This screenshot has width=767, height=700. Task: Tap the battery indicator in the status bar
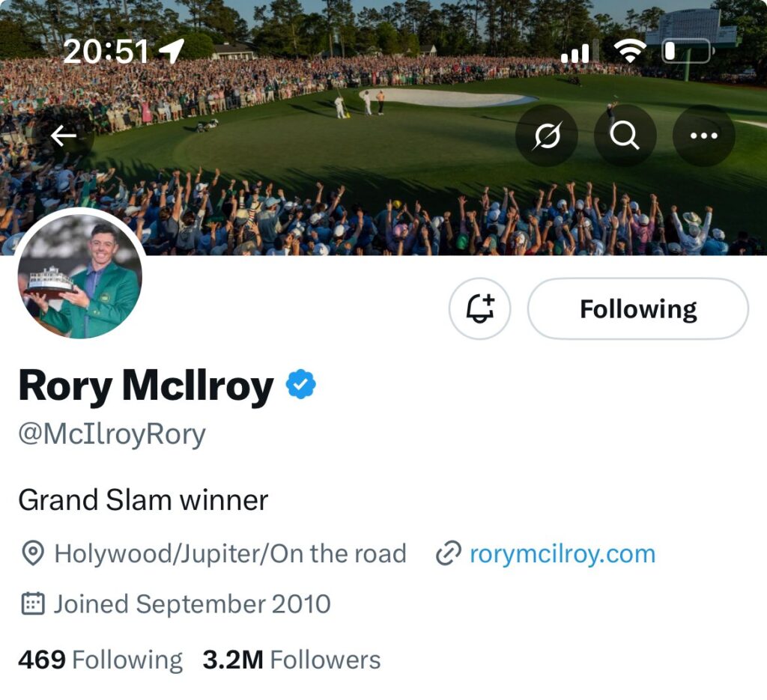tap(687, 51)
